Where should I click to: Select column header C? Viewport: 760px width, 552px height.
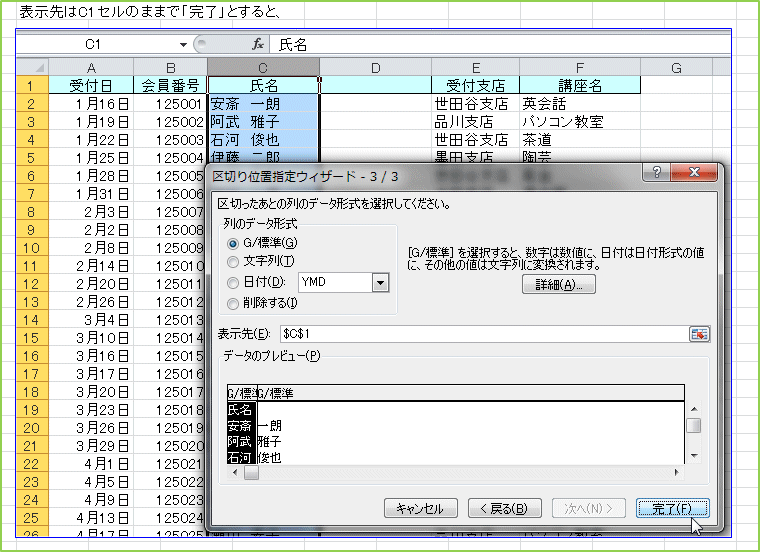263,67
